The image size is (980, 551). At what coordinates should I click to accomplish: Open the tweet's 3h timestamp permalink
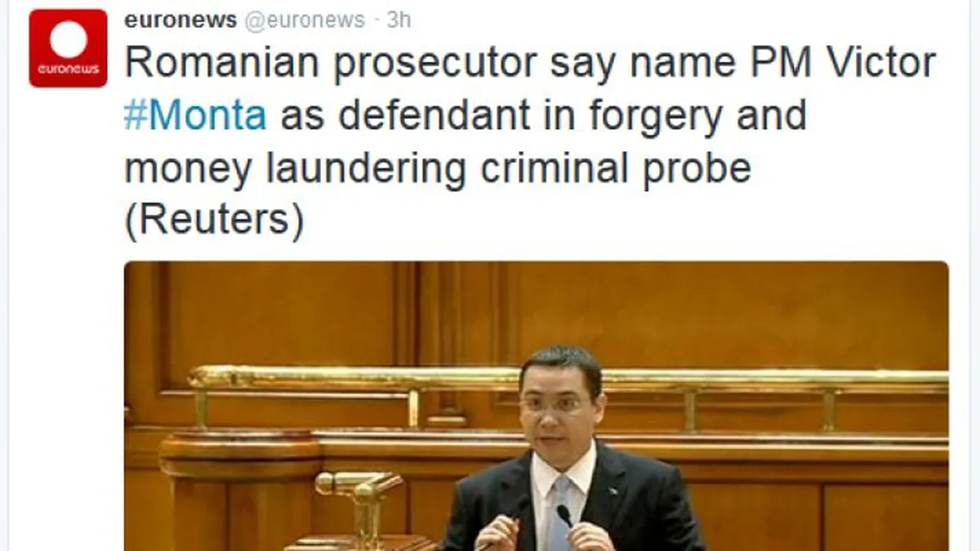[399, 20]
